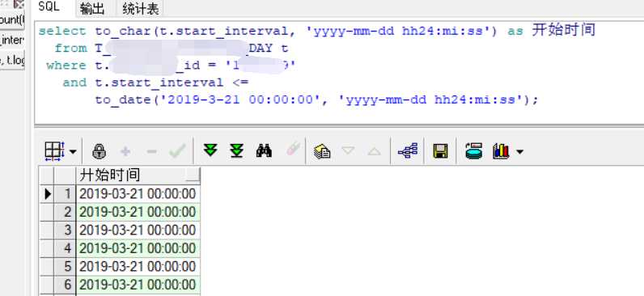Viewport: 644px width, 296px height.
Task: Click the to_date line in SQL editor
Action: pos(316,99)
